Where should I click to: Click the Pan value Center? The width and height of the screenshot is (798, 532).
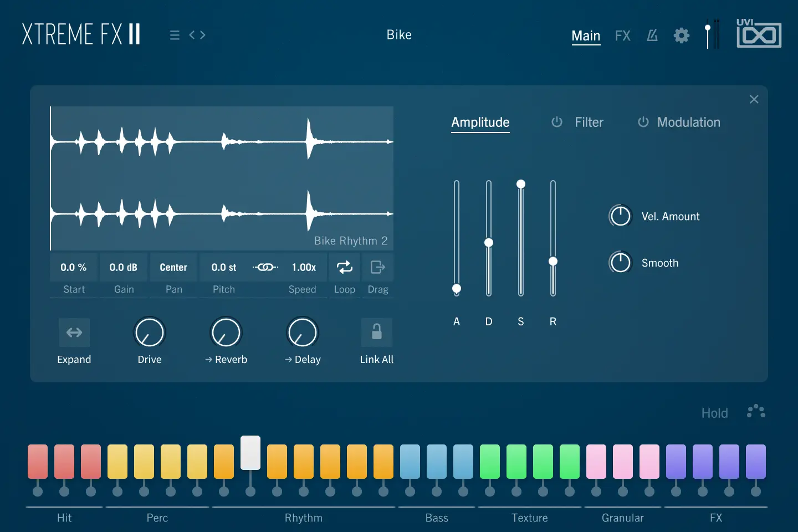pos(173,267)
